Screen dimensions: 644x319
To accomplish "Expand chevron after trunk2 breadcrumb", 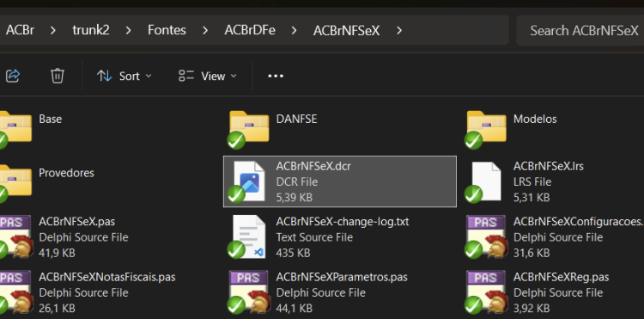I will pyautogui.click(x=128, y=30).
